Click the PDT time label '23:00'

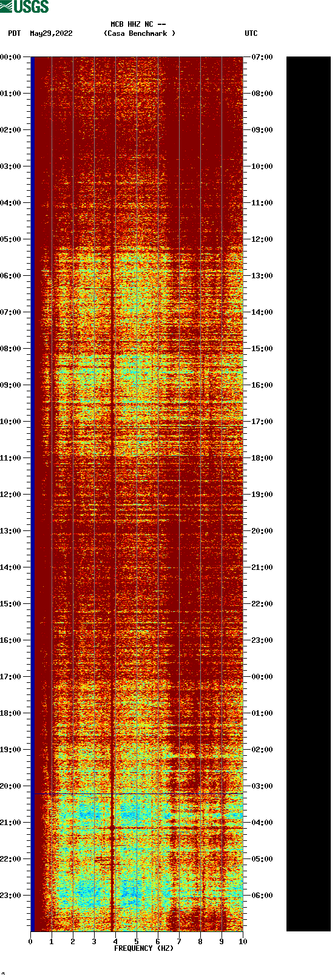pyautogui.click(x=11, y=896)
